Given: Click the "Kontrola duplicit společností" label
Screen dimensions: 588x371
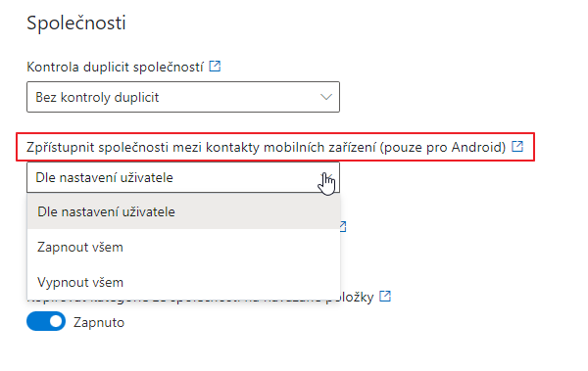Looking at the screenshot, I should tap(115, 68).
